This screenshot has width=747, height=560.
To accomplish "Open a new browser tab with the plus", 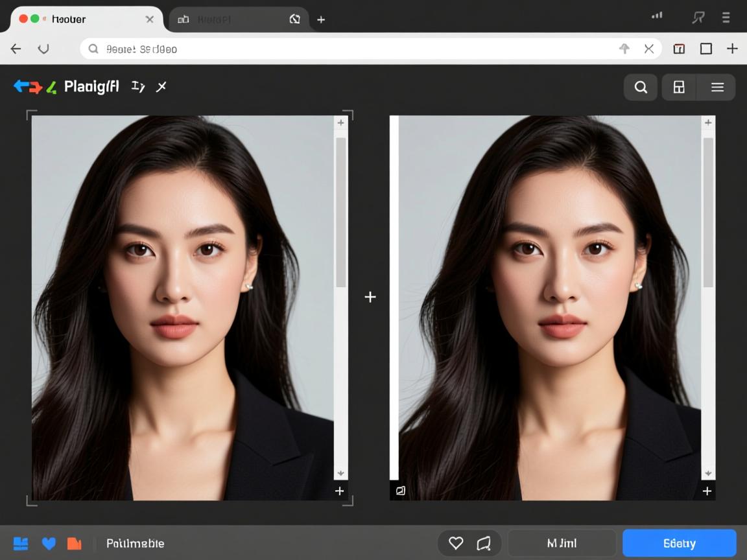I will pyautogui.click(x=320, y=19).
